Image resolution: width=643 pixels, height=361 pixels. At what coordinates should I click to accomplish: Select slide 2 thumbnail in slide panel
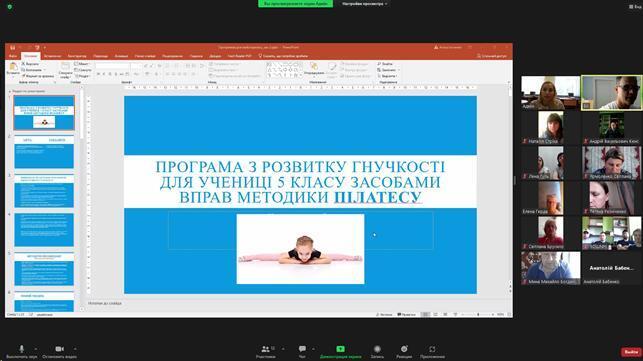(44, 152)
